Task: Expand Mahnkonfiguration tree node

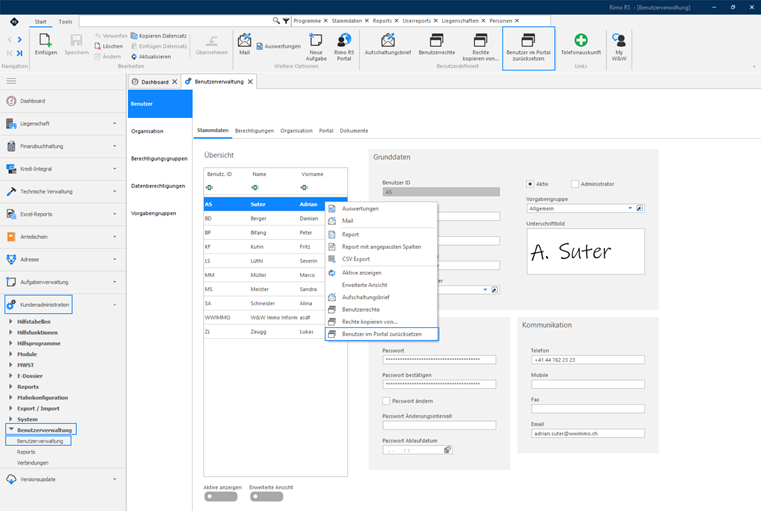Action: (11, 397)
